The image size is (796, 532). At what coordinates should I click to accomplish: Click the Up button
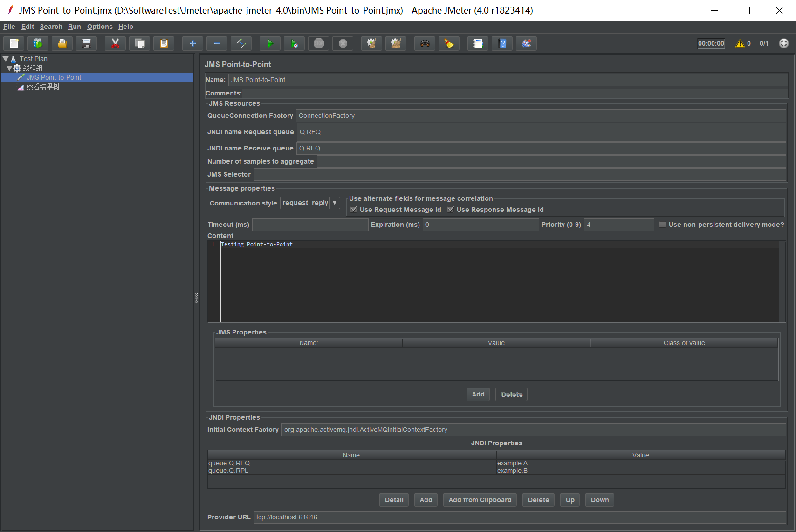(x=570, y=500)
